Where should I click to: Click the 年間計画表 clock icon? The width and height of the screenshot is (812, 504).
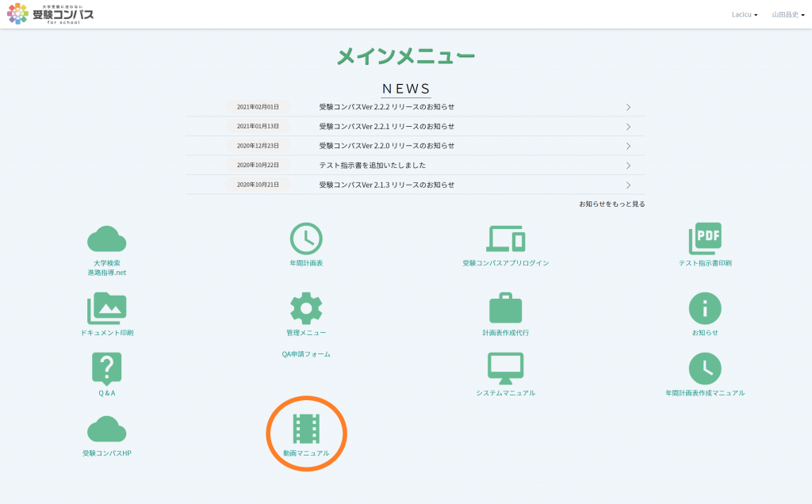[x=306, y=239]
